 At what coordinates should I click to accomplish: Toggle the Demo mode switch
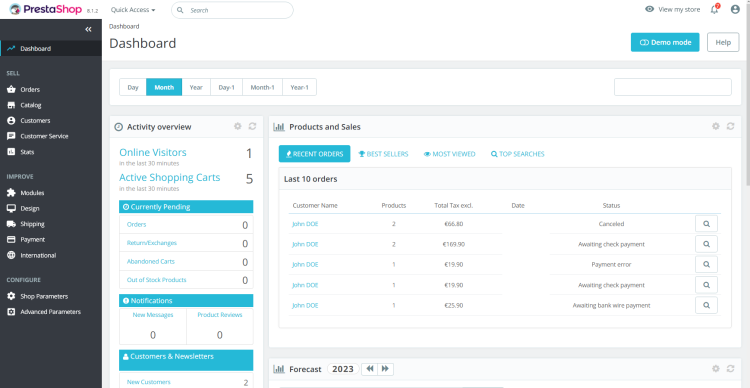tap(665, 42)
